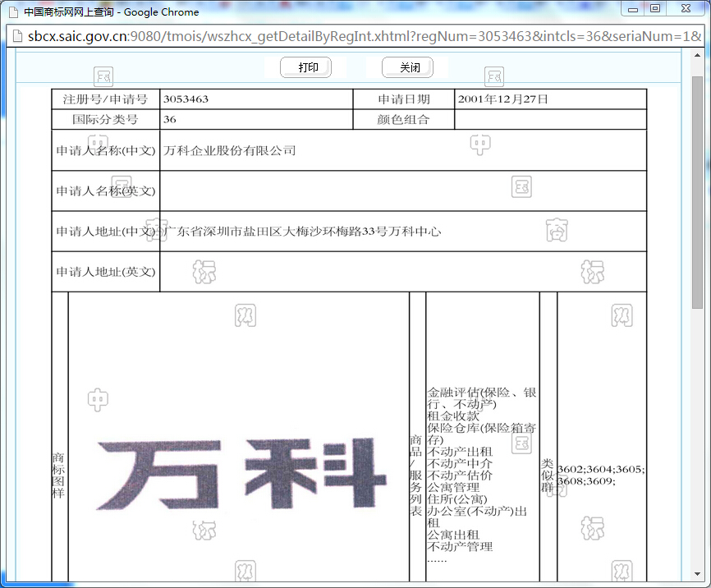This screenshot has height=588, width=711.
Task: Click the service item 不动产管理
Action: (460, 547)
